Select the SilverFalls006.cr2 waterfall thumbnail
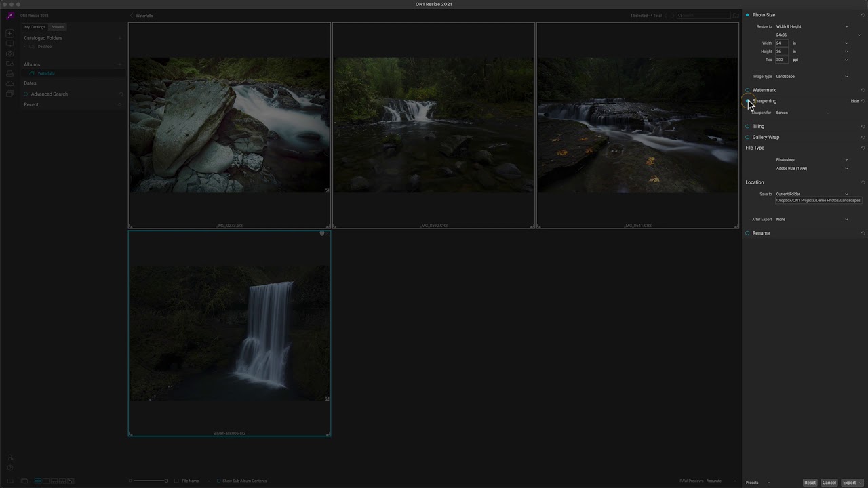This screenshot has height=488, width=868. (x=230, y=333)
